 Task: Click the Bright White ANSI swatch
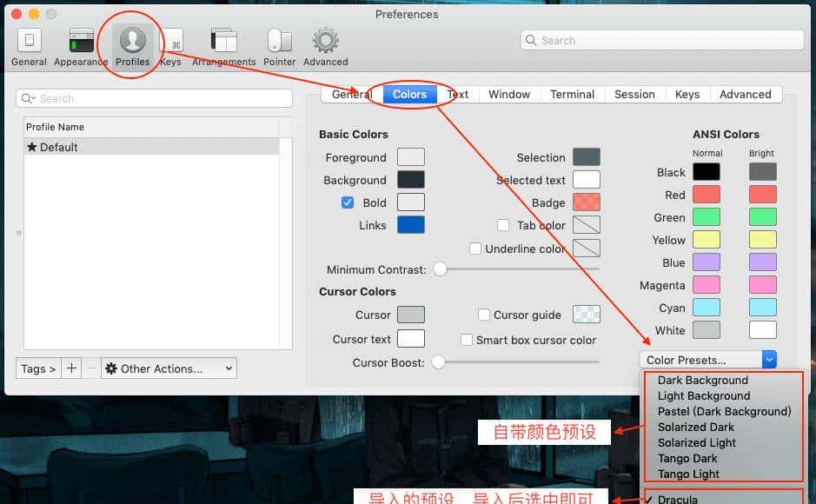click(x=762, y=330)
